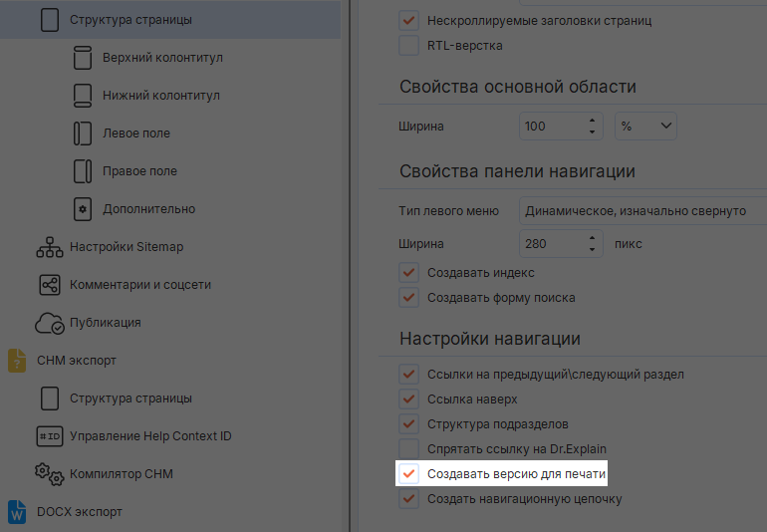This screenshot has height=532, width=767.
Task: Increase main area Ширина value of 100
Action: point(593,121)
